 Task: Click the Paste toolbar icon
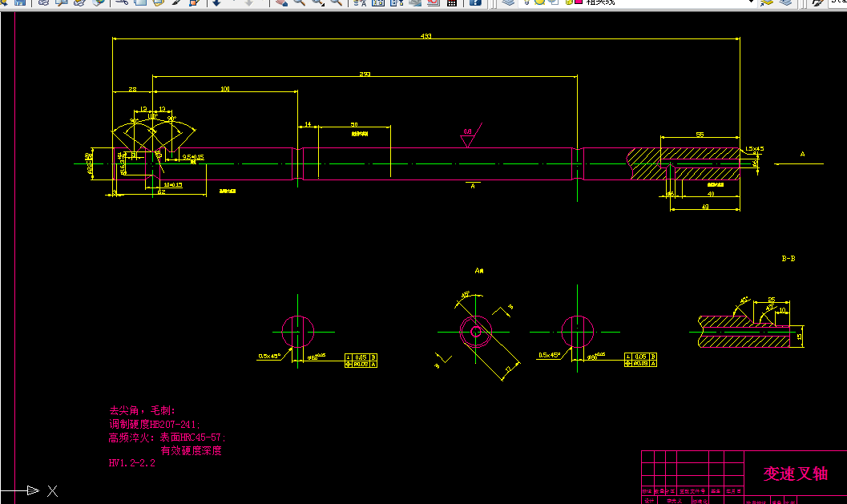coord(159,3)
